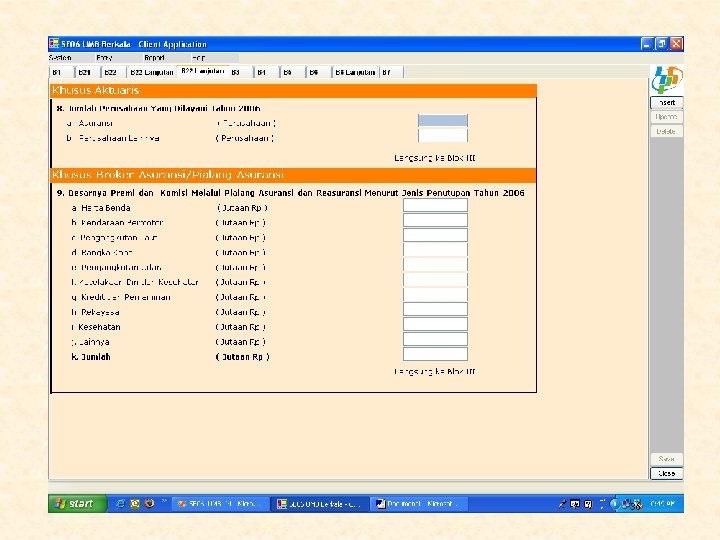Click the Harta Benda input field
The image size is (720, 540).
[435, 205]
